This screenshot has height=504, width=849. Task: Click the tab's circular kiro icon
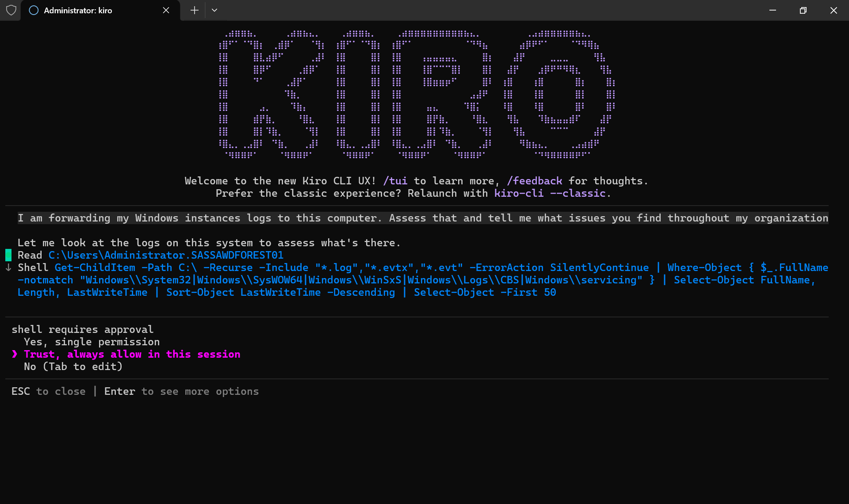(34, 10)
